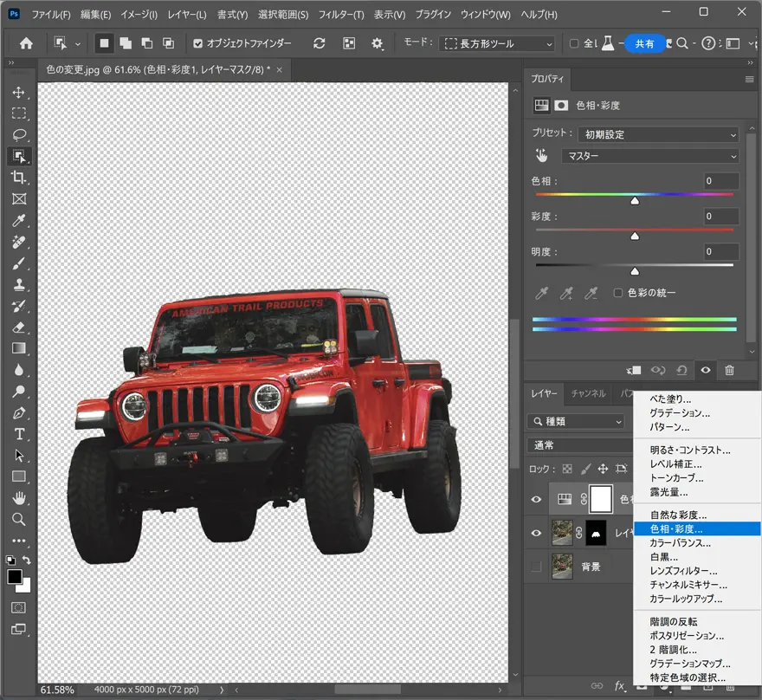
Task: Select the Path Selection tool
Action: coord(19,456)
